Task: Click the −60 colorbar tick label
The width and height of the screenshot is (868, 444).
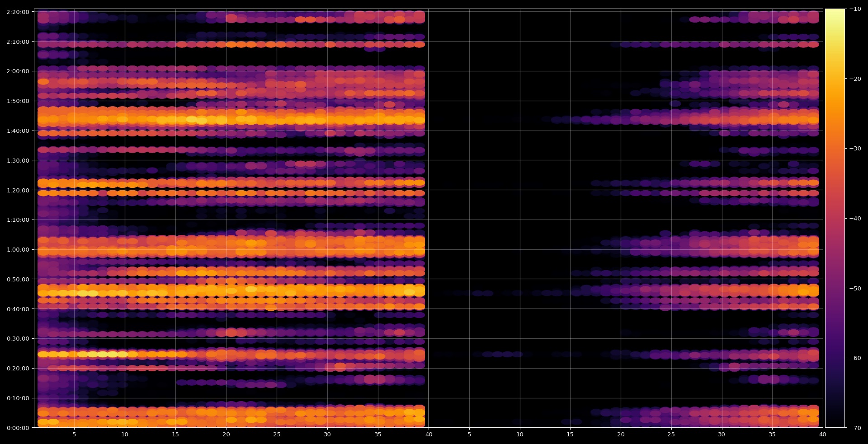Action: point(855,358)
